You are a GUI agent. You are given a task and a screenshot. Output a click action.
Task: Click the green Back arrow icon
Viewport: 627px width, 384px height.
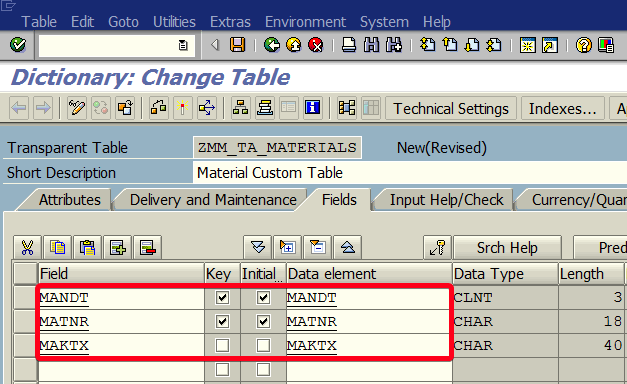pos(272,45)
